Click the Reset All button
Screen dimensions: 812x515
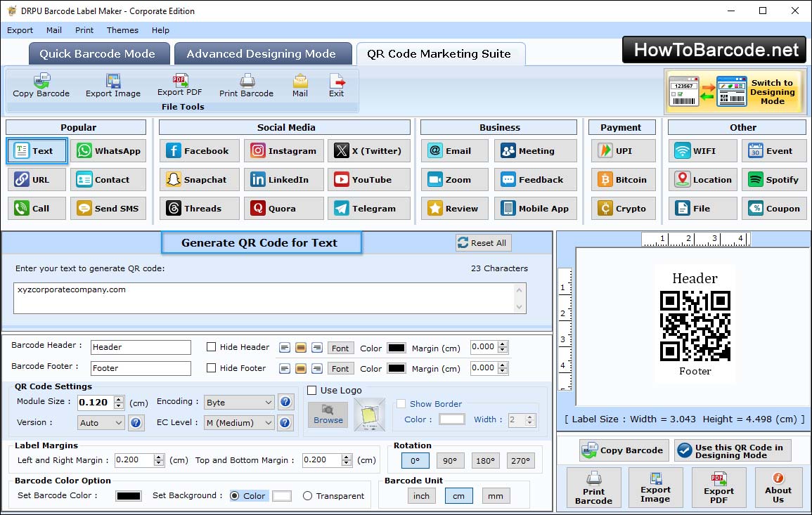click(x=483, y=243)
